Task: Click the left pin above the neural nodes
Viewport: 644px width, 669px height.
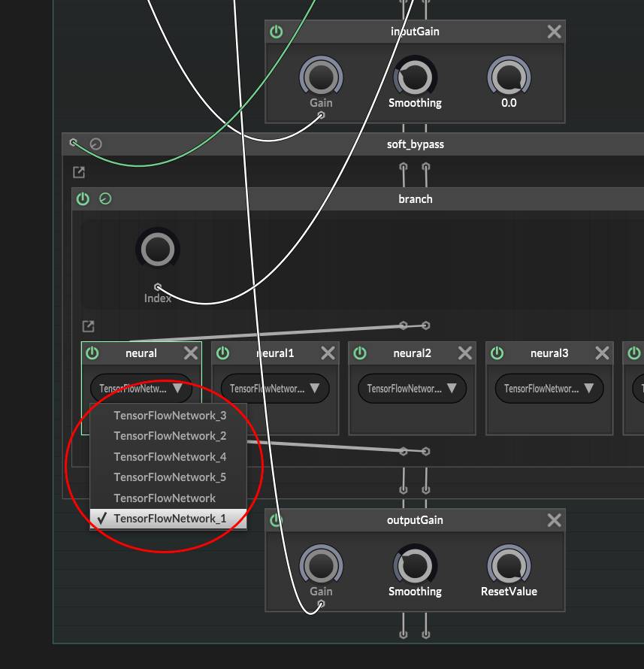Action: point(404,325)
